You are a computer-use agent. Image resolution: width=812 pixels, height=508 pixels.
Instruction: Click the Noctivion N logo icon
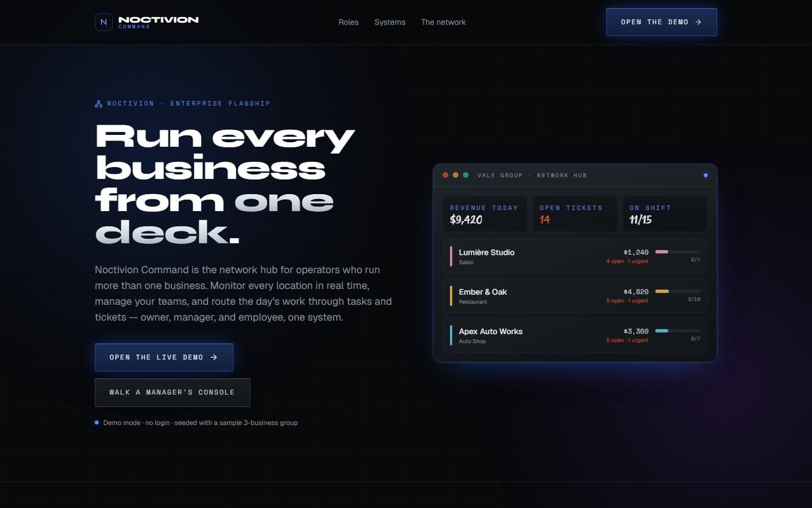click(x=104, y=22)
